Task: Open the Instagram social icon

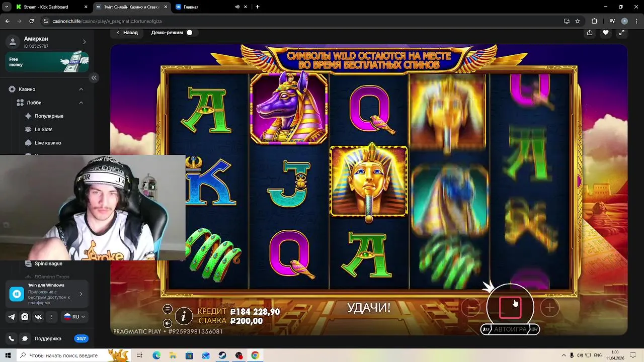Action: coord(25,317)
